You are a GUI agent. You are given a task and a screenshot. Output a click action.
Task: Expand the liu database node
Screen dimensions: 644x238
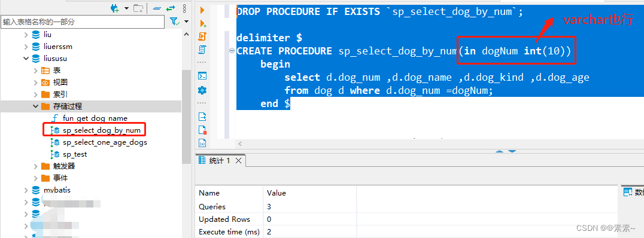[26, 35]
